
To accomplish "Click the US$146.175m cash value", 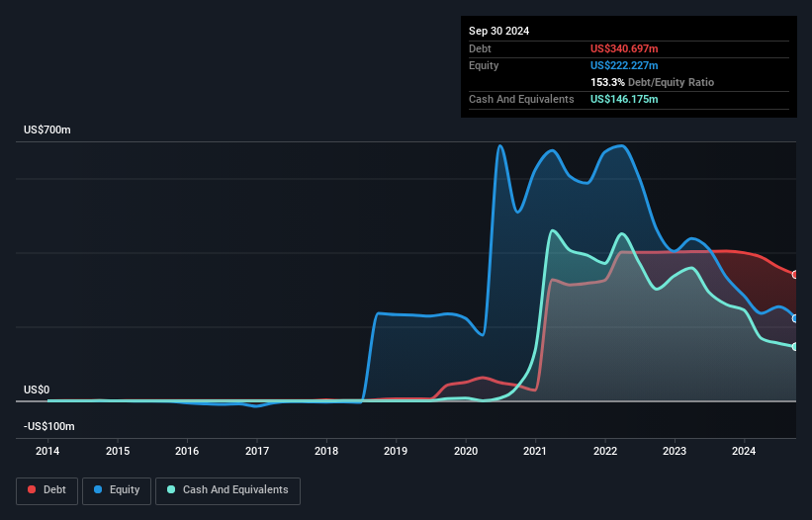I will [624, 99].
